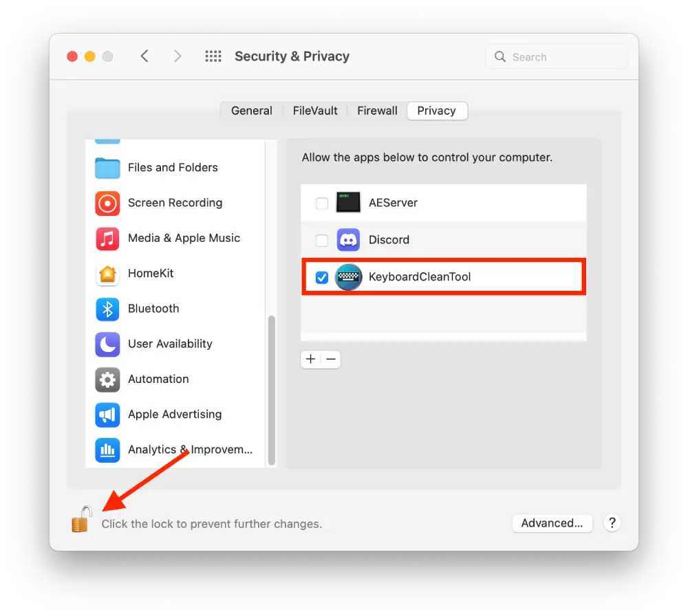Open the Advanced… button
Screen dimensions: 688x616
(x=552, y=523)
